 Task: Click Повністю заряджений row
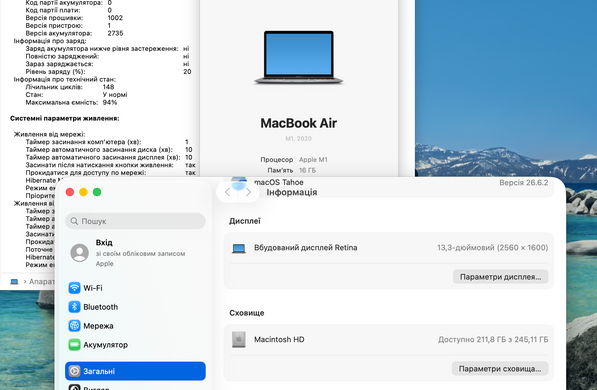coord(107,56)
